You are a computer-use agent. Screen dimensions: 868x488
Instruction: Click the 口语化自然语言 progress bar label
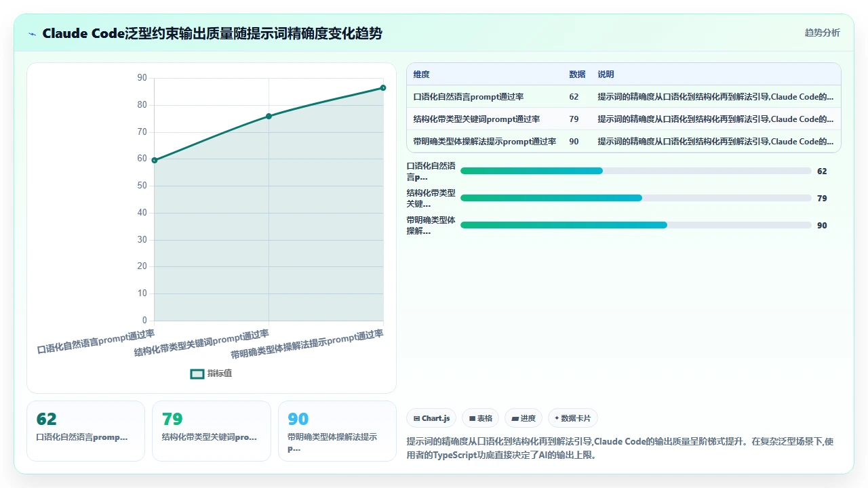[x=431, y=171]
